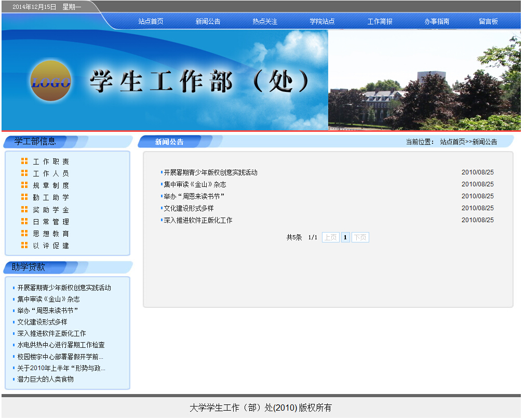Click the 助学贷款 panel header
Viewport: 525px width, 420px height.
pyautogui.click(x=28, y=267)
